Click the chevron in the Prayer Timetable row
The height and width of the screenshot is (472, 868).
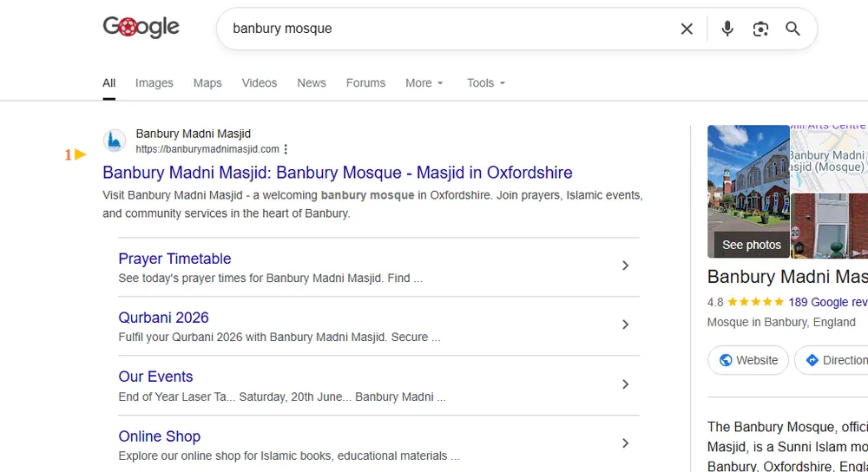tap(625, 265)
